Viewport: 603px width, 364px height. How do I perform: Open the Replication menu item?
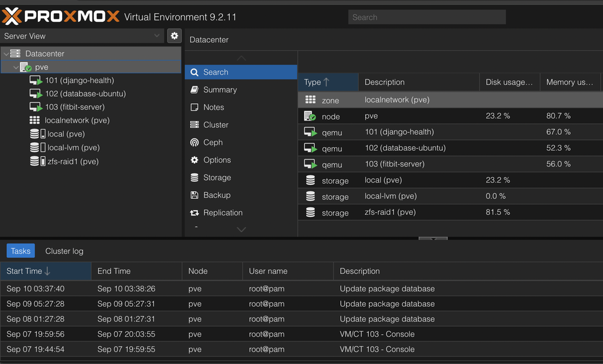241,213
